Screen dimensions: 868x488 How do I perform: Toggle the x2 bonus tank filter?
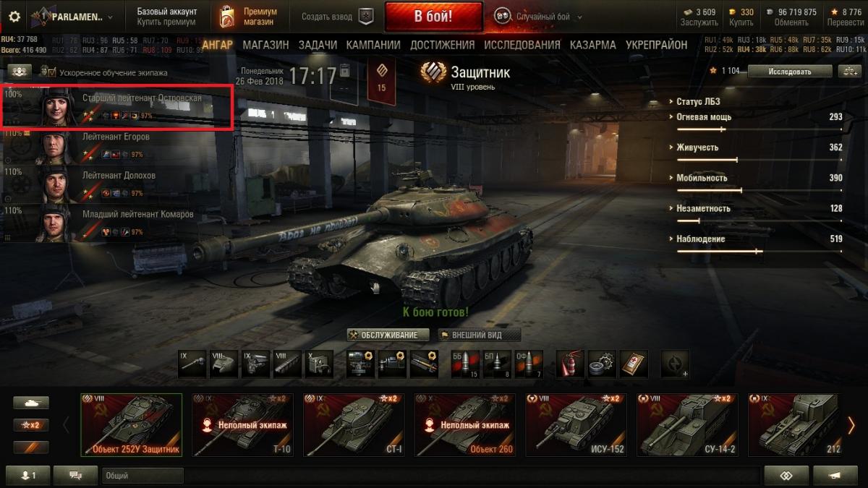(31, 425)
